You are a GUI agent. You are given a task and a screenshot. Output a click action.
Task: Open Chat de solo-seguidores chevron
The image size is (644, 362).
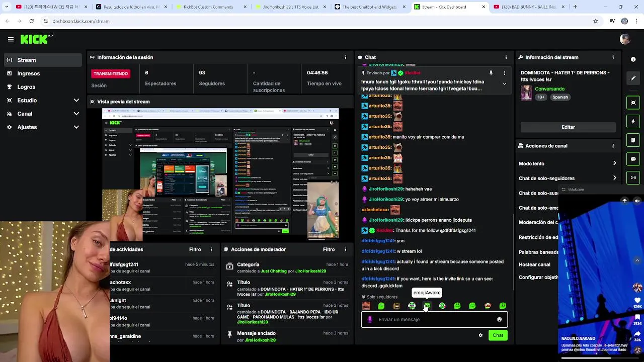coord(614,178)
